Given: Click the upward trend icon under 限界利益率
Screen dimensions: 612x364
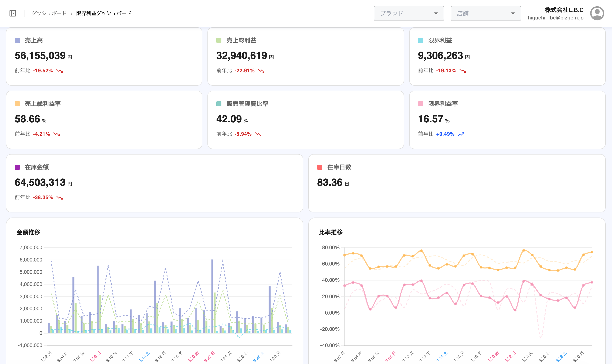Looking at the screenshot, I should pyautogui.click(x=461, y=134).
